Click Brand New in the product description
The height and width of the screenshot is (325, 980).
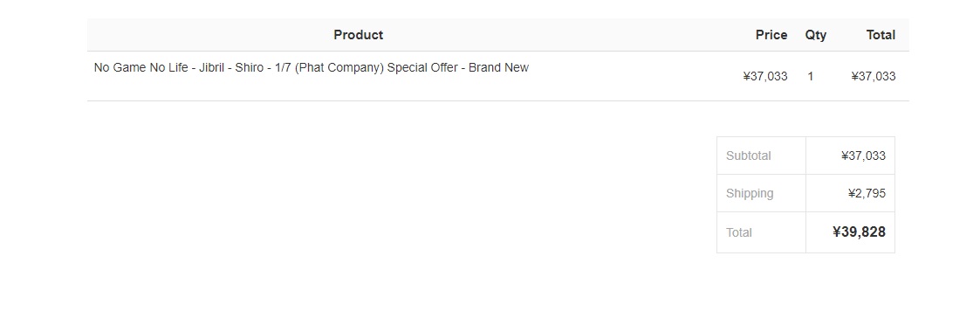pos(499,67)
